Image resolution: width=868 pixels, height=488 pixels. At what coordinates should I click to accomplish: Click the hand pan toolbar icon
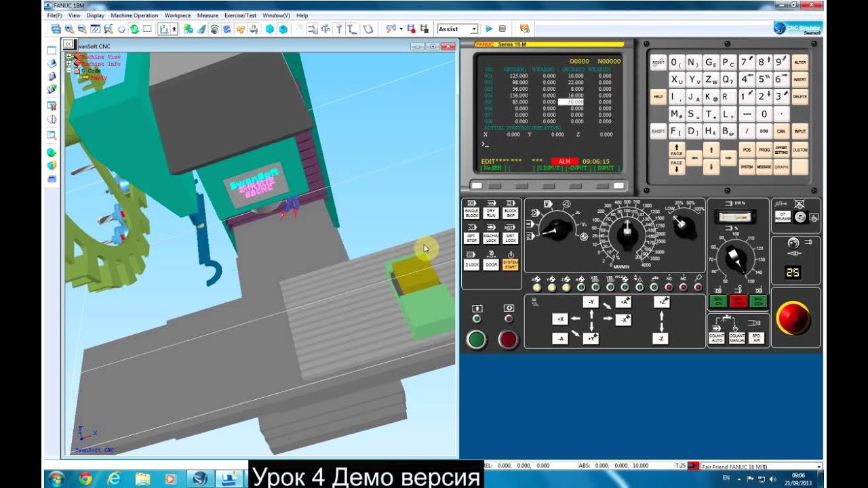(x=121, y=28)
